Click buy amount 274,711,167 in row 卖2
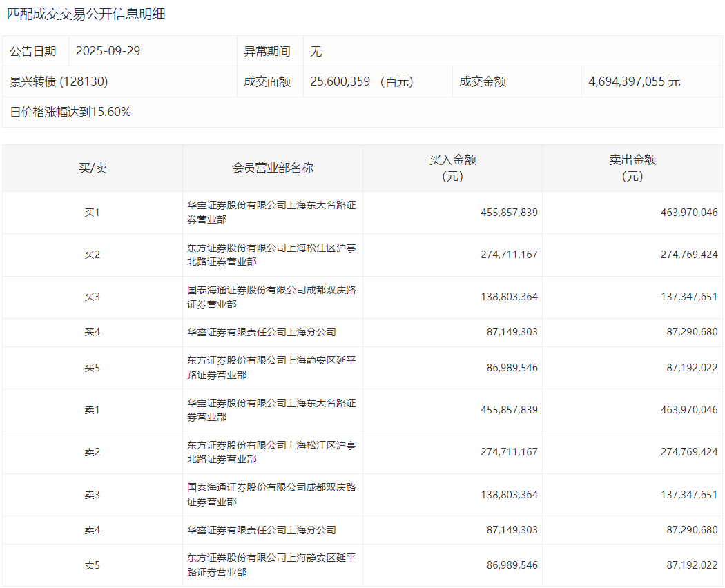Screen dimensions: 725x588 pos(509,452)
